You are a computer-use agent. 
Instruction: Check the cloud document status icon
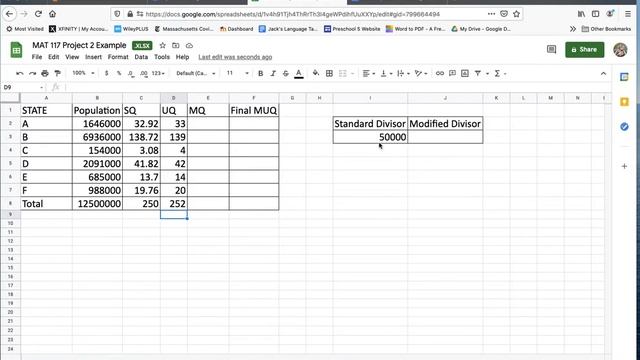tap(189, 45)
